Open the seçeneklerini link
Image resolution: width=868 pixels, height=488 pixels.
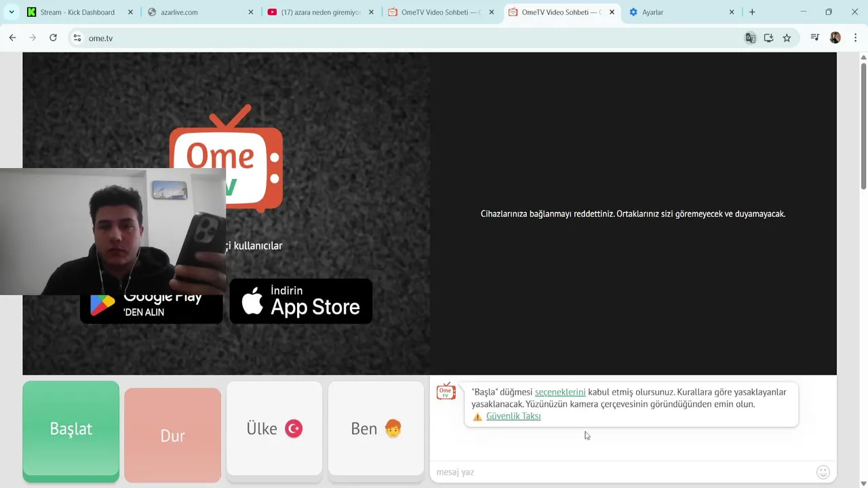click(x=560, y=392)
